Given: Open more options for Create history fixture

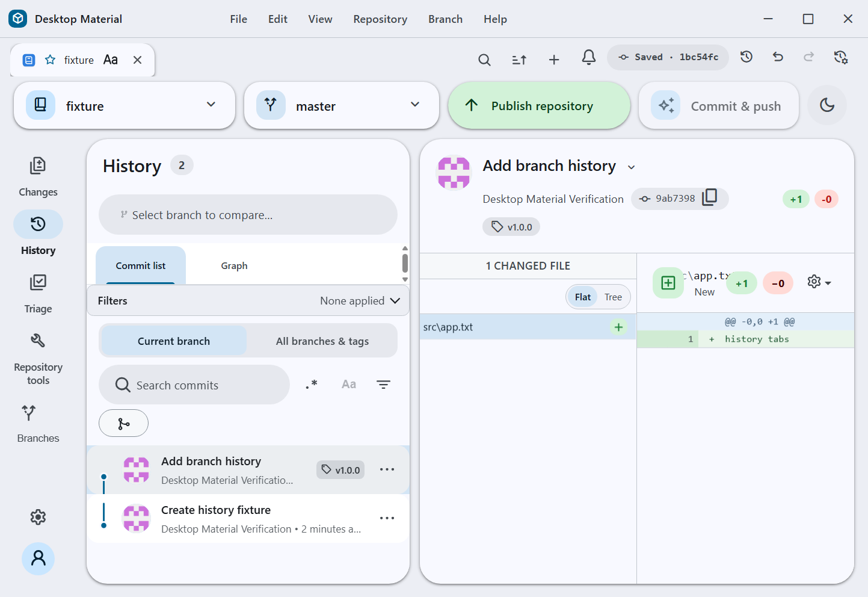Looking at the screenshot, I should click(x=387, y=518).
